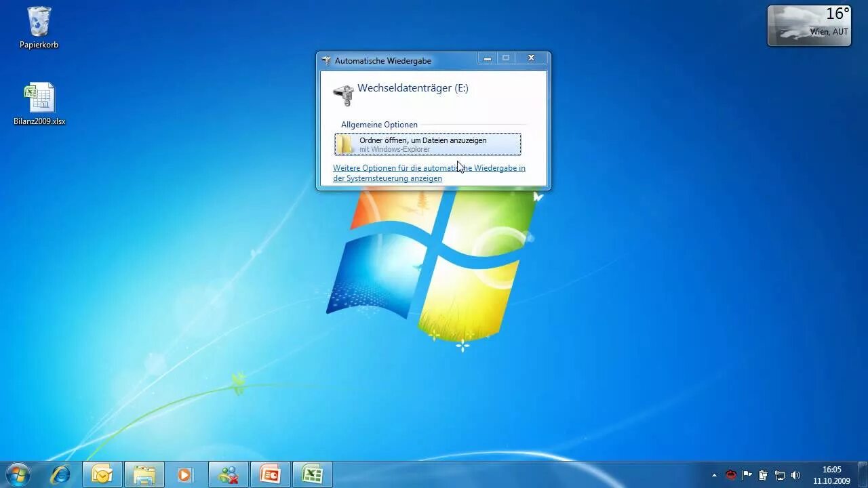The image size is (868, 488).
Task: Click the Automatische Wiedergabe title bar icon
Action: [326, 60]
